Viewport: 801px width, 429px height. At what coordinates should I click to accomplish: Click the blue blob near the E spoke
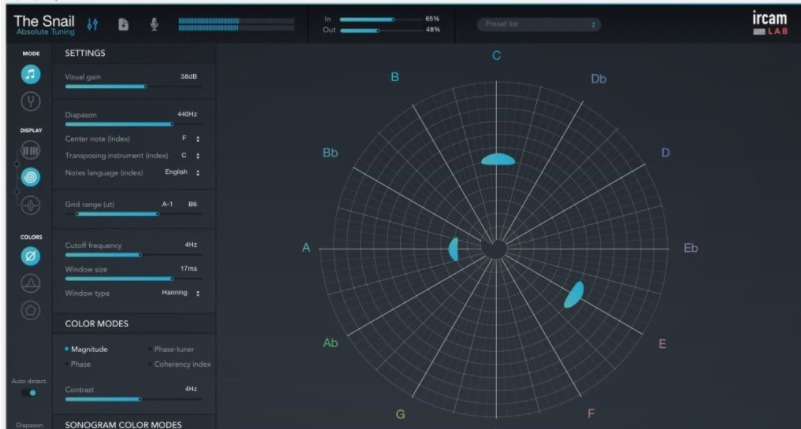point(574,295)
